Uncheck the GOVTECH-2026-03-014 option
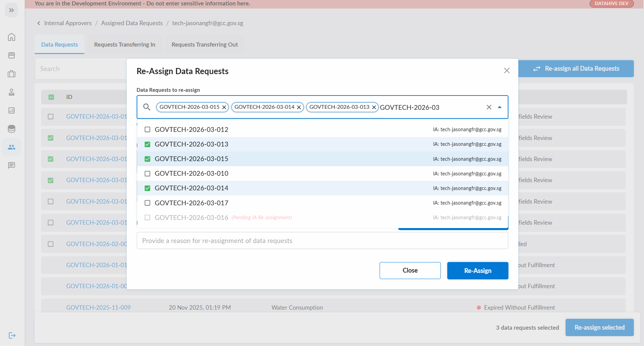Image resolution: width=644 pixels, height=346 pixels. (x=147, y=188)
